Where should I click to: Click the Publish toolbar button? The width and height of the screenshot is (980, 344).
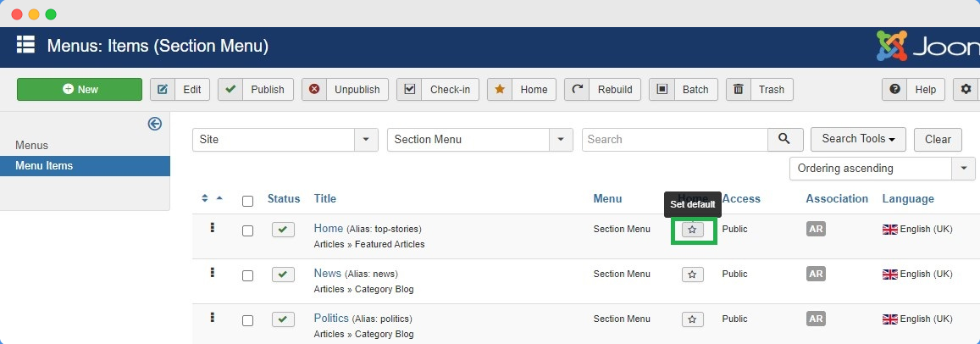click(256, 90)
